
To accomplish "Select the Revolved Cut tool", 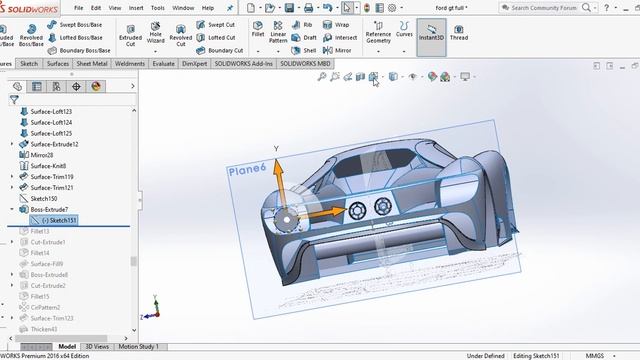I will pos(180,36).
